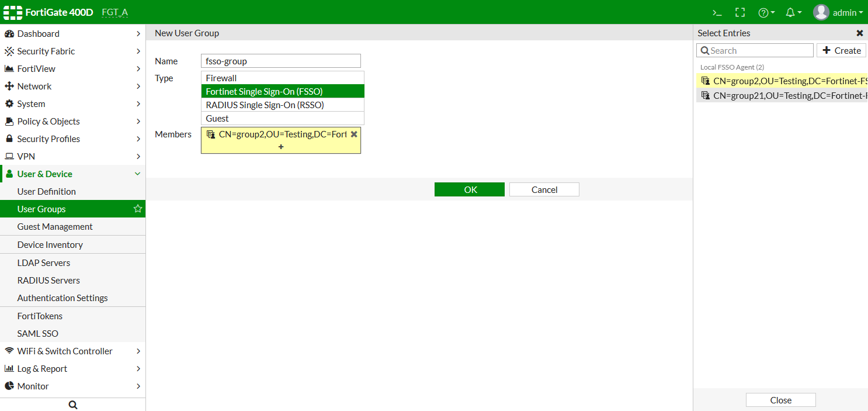Remove the group2 member with the x icon
Viewport: 868px width, 411px height.
(354, 134)
